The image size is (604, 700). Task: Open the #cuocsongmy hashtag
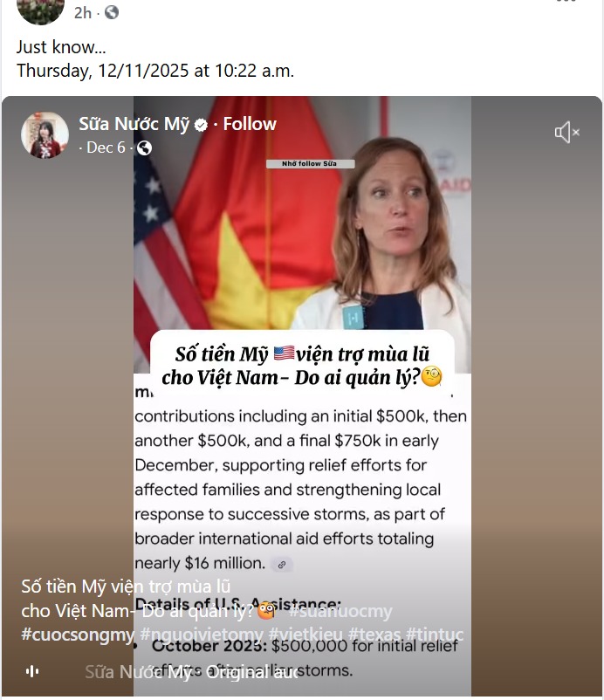click(78, 635)
